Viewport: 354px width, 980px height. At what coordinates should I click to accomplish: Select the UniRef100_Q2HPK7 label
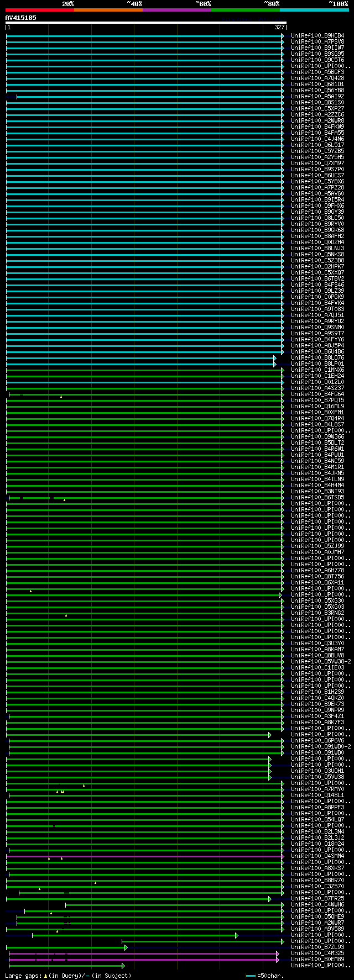tap(317, 267)
